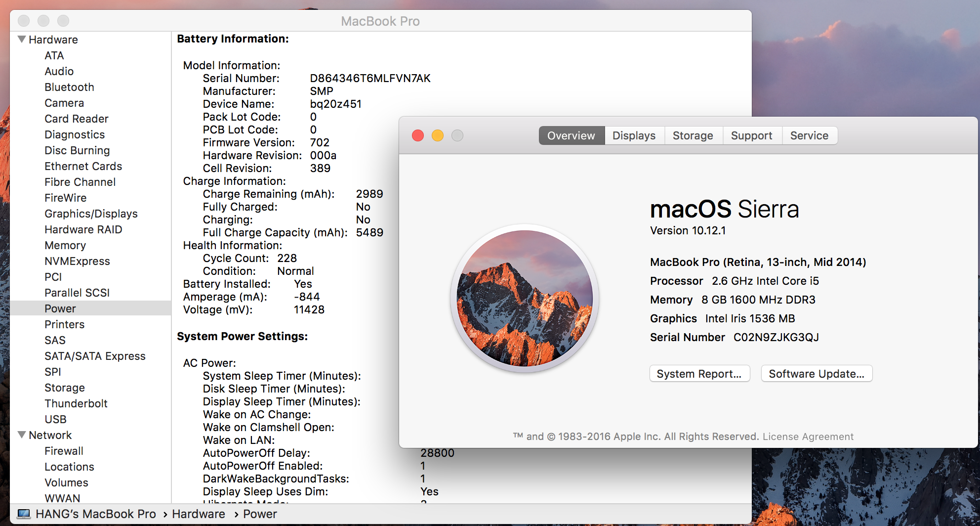Open Storage in the hardware sidebar

[x=65, y=388]
